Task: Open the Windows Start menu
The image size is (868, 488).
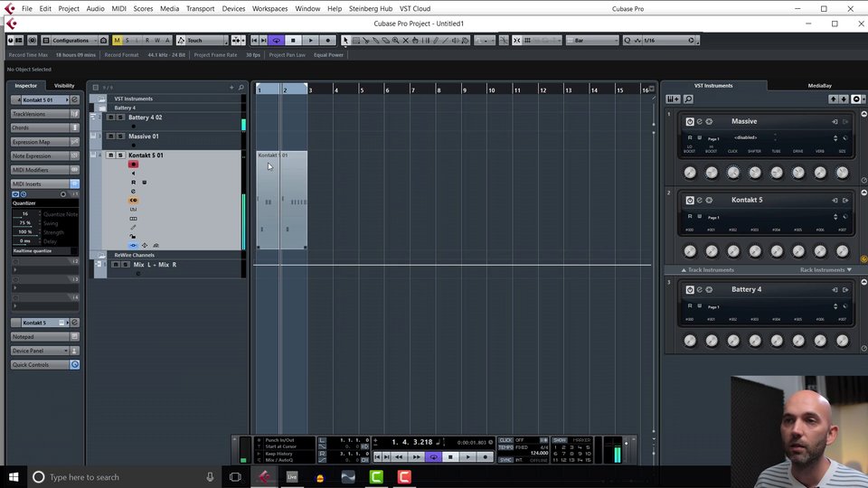Action: [x=14, y=477]
